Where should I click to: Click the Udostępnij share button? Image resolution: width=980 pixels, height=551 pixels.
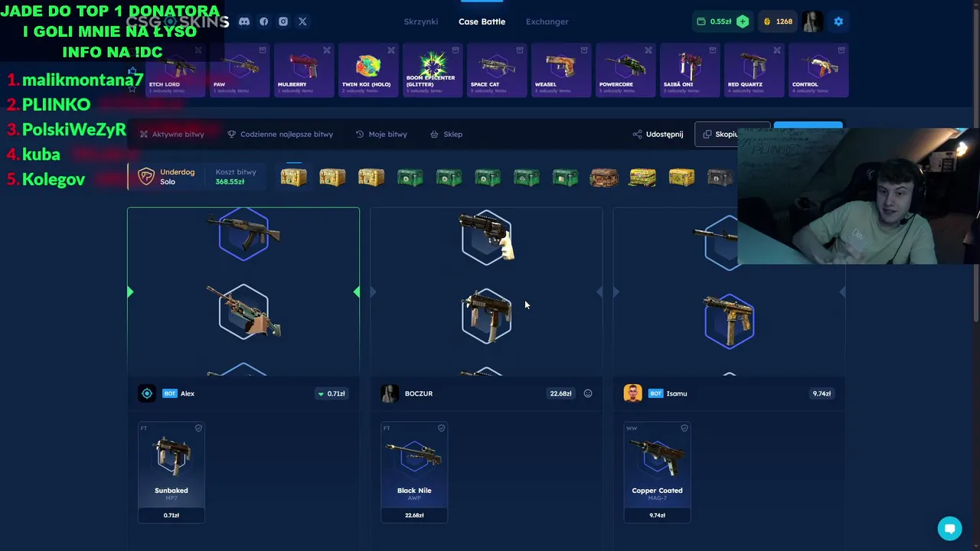coord(658,134)
